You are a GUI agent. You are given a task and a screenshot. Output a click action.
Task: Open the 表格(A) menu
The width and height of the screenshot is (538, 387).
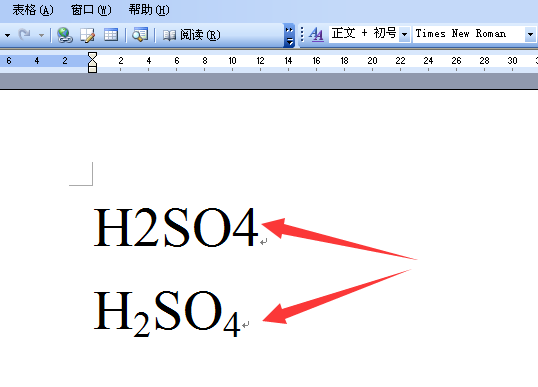[33, 10]
